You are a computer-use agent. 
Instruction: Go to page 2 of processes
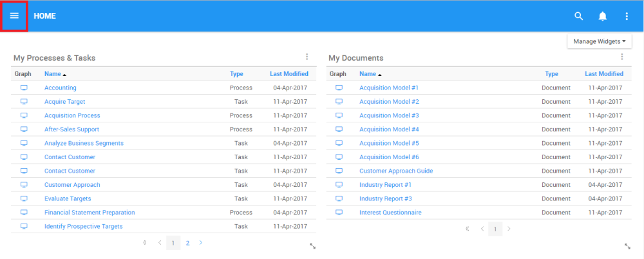(187, 243)
